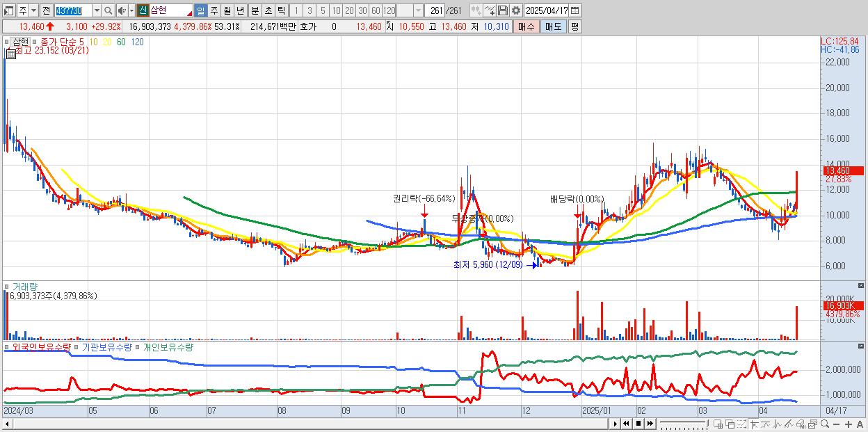Choose the 60 interval button

tap(376, 10)
